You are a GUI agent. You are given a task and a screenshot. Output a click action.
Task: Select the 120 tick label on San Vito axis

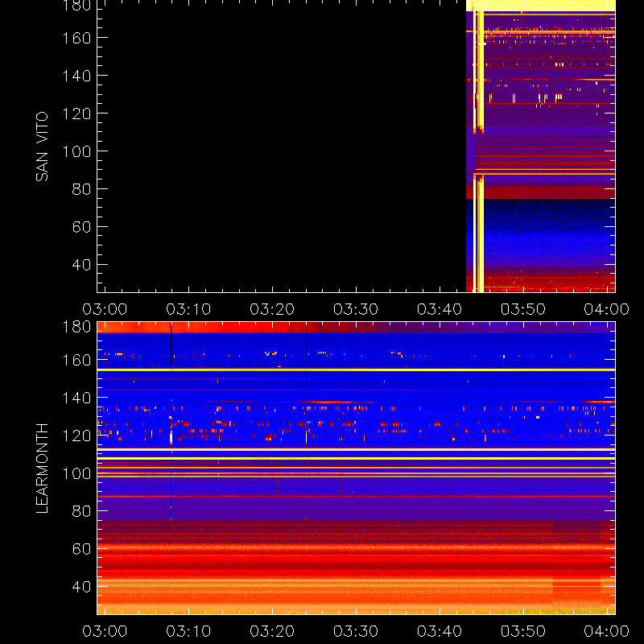click(76, 114)
